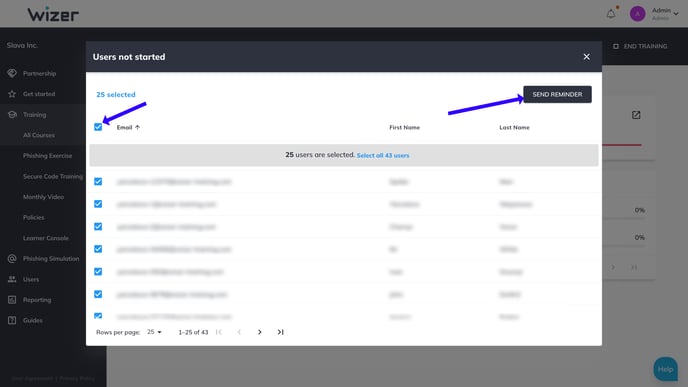Open the rows per page dropdown
688x387 pixels.
pos(154,332)
